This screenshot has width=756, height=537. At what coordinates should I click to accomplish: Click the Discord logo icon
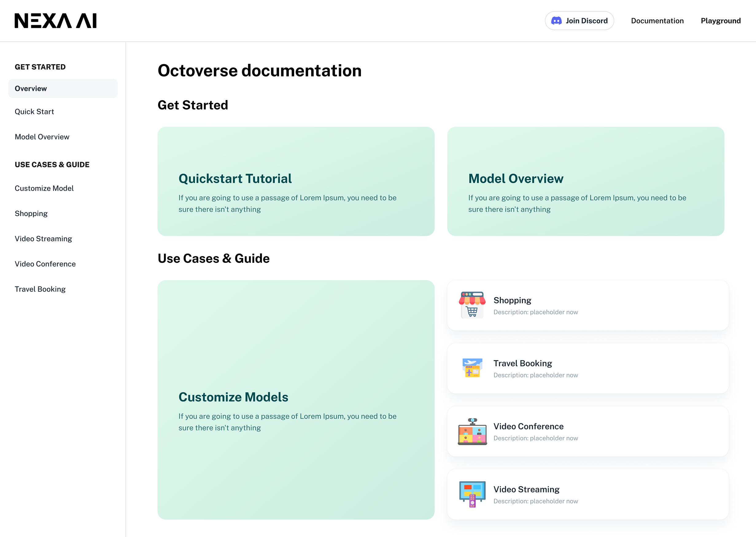click(556, 21)
